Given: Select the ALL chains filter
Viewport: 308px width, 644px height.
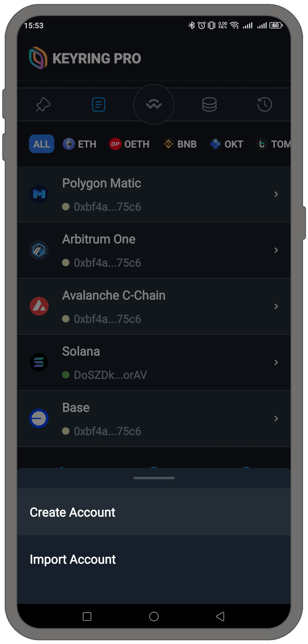Looking at the screenshot, I should click(x=41, y=144).
